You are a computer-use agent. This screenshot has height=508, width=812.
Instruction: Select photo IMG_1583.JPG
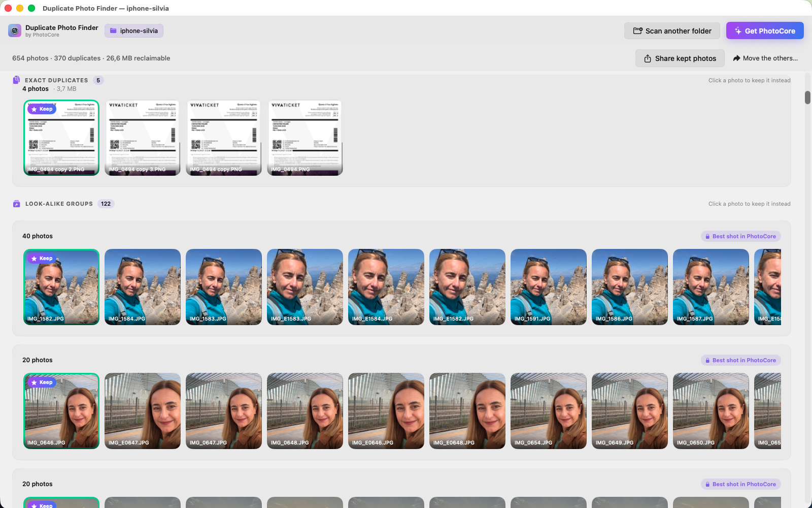(224, 287)
